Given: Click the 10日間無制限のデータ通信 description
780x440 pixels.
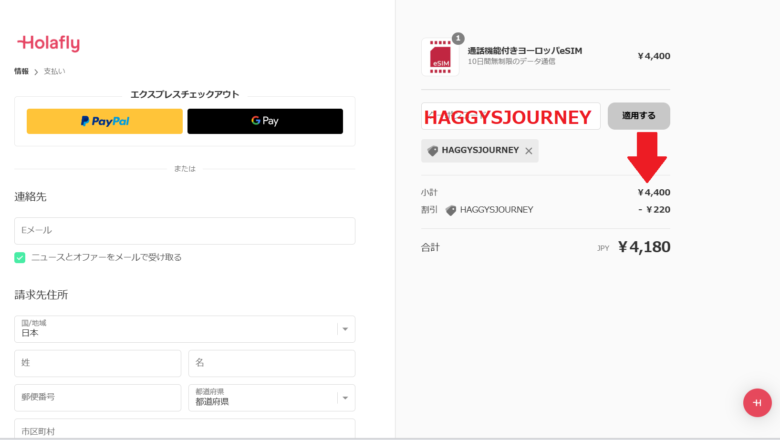Looking at the screenshot, I should tap(511, 62).
